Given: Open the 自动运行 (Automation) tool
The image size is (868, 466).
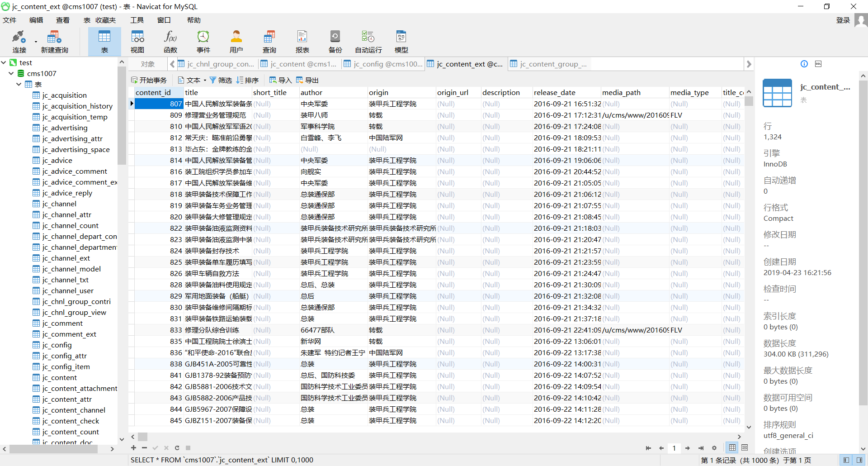Looking at the screenshot, I should point(368,42).
